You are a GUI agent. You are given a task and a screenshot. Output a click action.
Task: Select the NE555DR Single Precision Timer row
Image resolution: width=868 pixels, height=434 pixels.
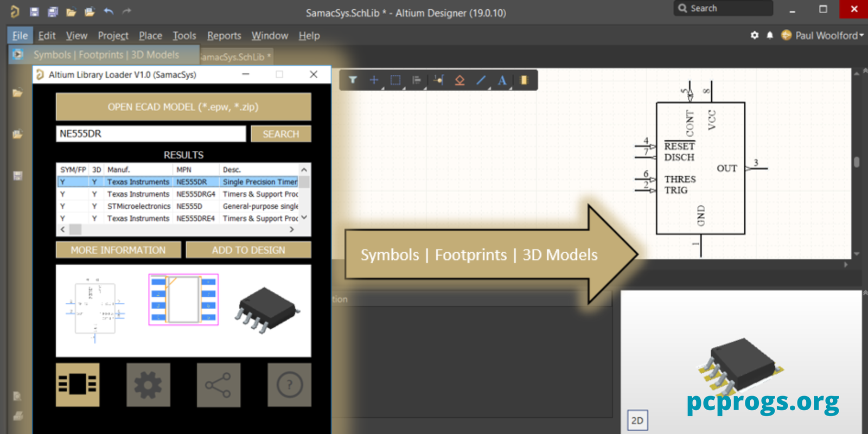coord(179,182)
